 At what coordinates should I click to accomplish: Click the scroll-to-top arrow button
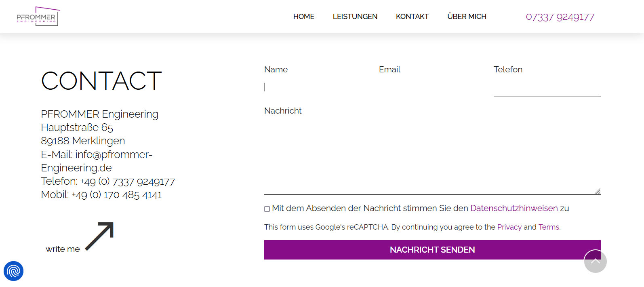[x=595, y=261]
